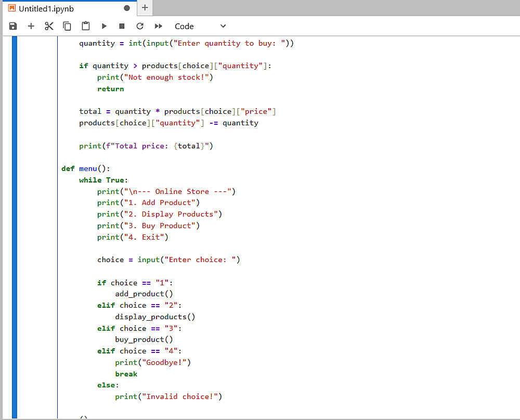This screenshot has width=520, height=420.
Task: Open the Code cell type dropdown
Action: (x=200, y=26)
